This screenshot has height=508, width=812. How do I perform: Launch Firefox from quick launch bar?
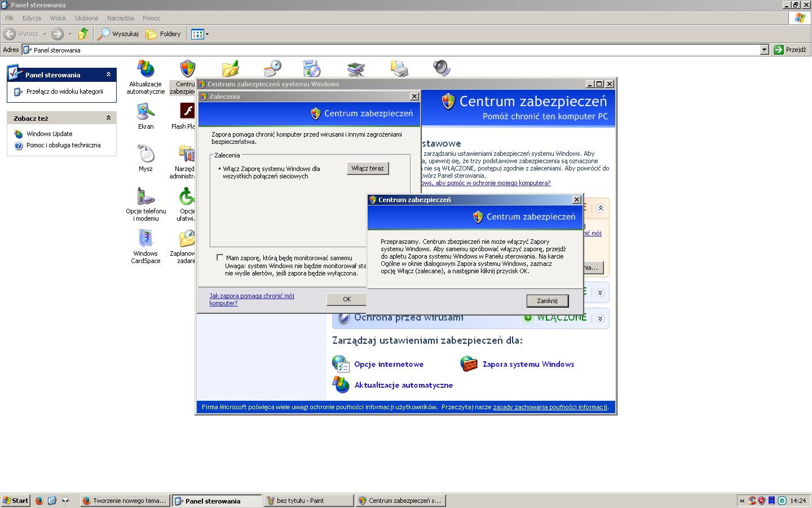(39, 501)
